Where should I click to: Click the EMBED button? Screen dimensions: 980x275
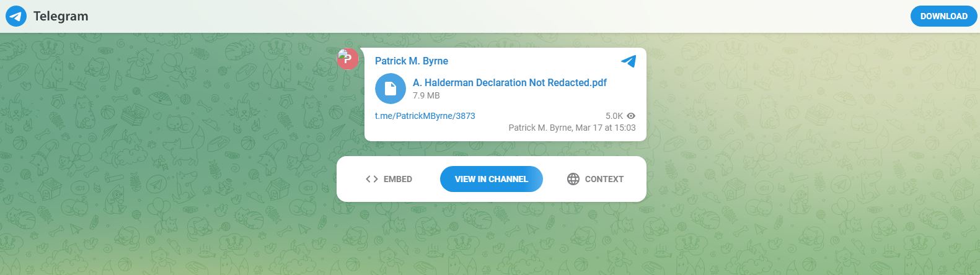pos(389,179)
